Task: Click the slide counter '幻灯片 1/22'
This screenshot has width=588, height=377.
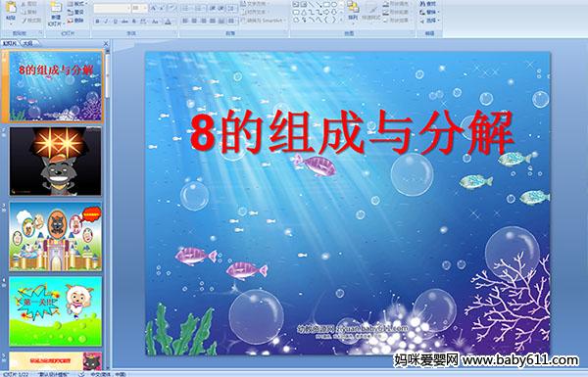Action: pyautogui.click(x=16, y=374)
